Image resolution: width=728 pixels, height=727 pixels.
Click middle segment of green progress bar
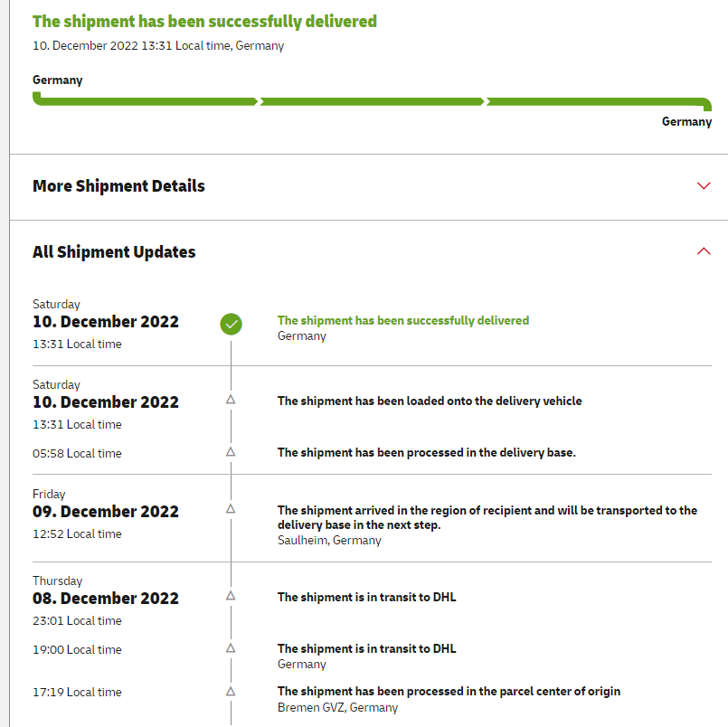373,101
